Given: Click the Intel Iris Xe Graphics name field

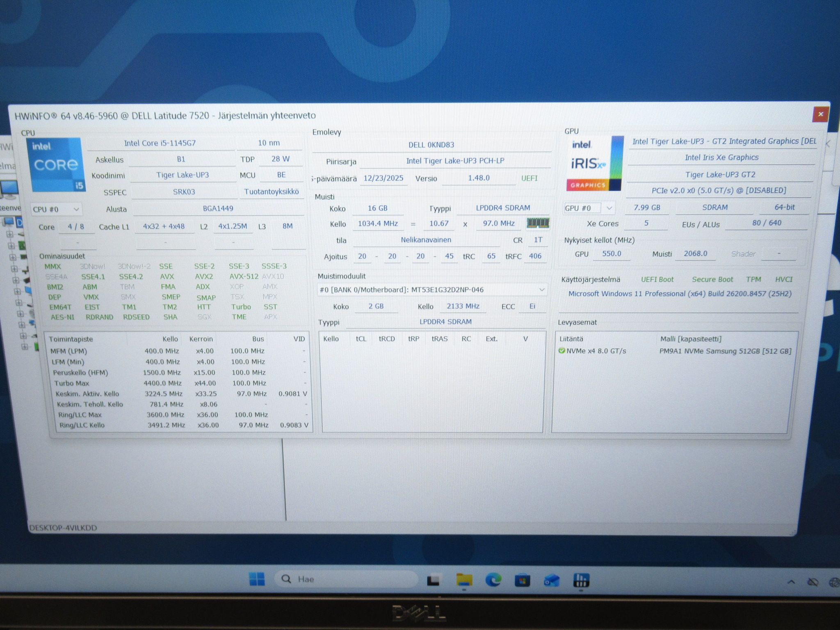Looking at the screenshot, I should [721, 157].
